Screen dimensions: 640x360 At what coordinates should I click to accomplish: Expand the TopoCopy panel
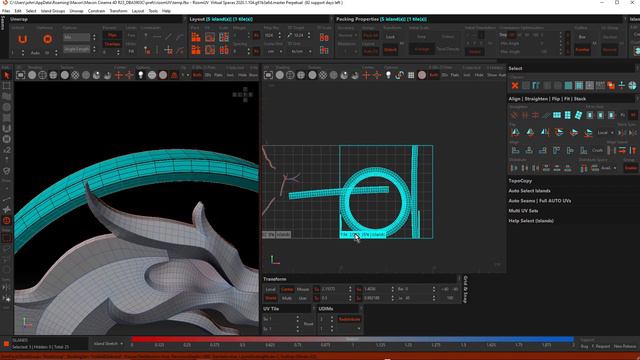click(520, 181)
